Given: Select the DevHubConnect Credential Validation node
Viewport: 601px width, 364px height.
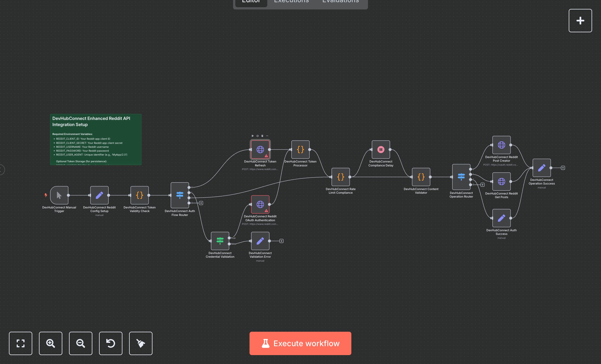Looking at the screenshot, I should (x=220, y=241).
